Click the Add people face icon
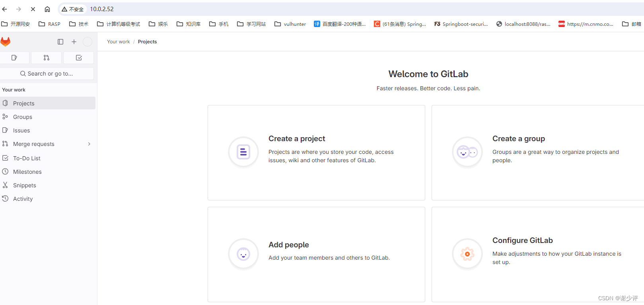The image size is (644, 305). [243, 254]
